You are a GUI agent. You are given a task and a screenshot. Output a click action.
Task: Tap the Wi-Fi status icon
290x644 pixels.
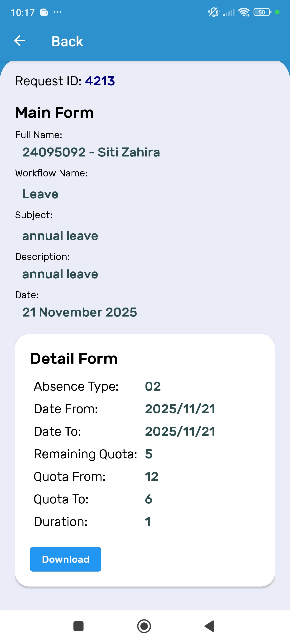(x=243, y=12)
